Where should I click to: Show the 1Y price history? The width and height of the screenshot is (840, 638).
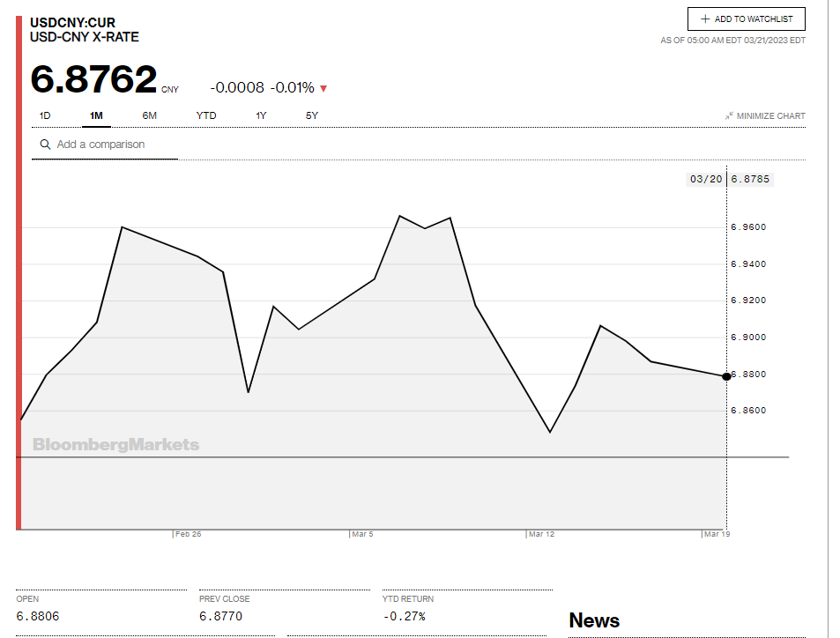coord(261,115)
